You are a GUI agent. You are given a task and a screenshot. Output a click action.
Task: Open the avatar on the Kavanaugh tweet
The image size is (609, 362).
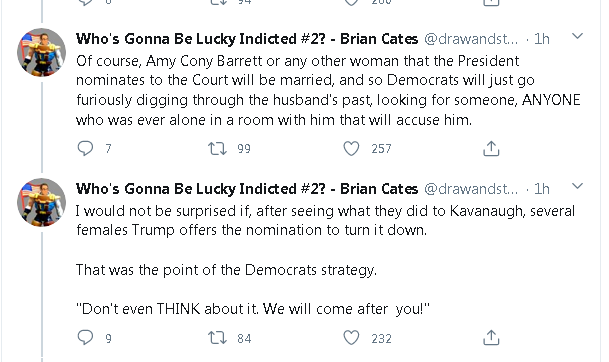pos(42,202)
